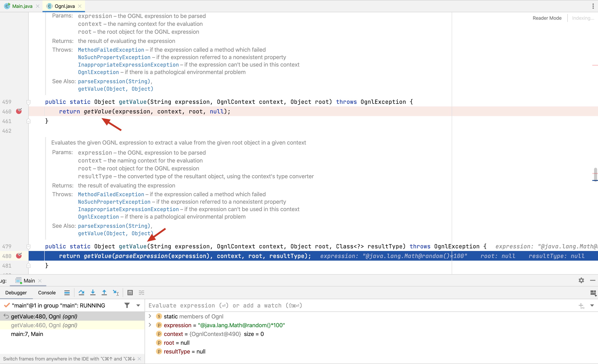Toggle breakpoint on line 480

pyautogui.click(x=19, y=256)
